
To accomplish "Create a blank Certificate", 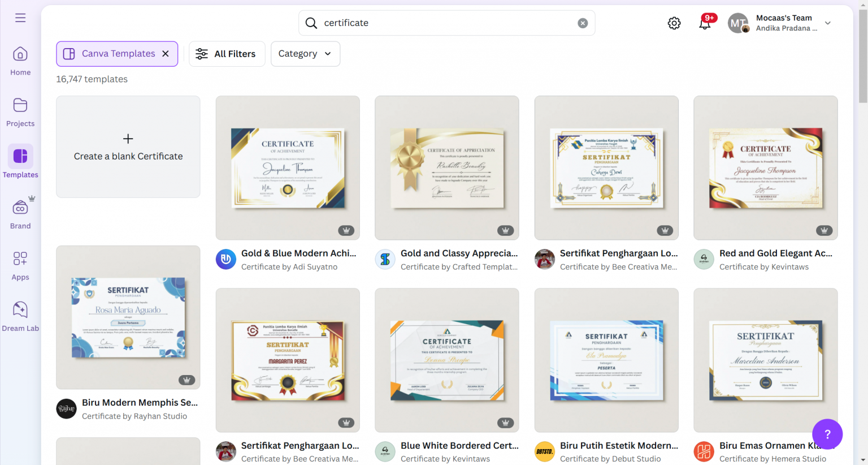I will point(128,147).
